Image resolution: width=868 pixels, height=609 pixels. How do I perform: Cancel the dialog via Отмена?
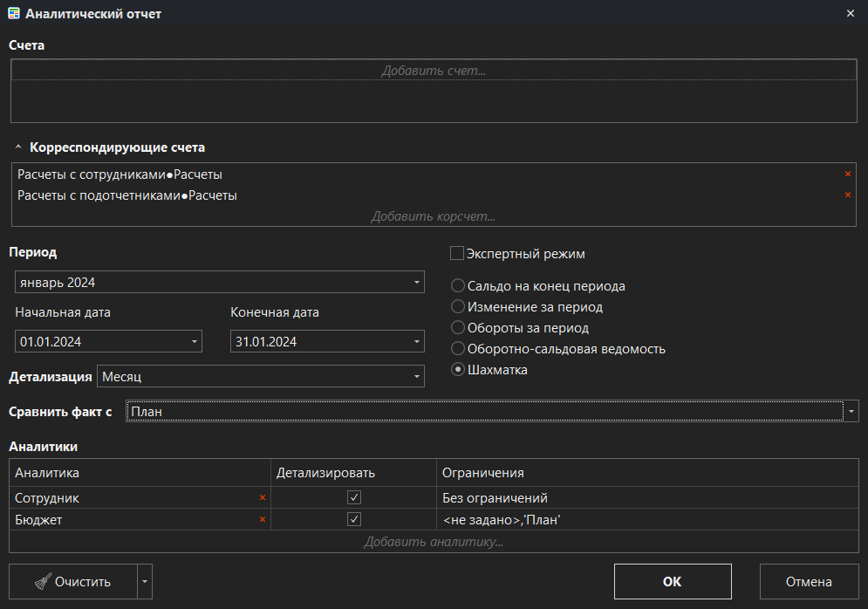tap(808, 581)
